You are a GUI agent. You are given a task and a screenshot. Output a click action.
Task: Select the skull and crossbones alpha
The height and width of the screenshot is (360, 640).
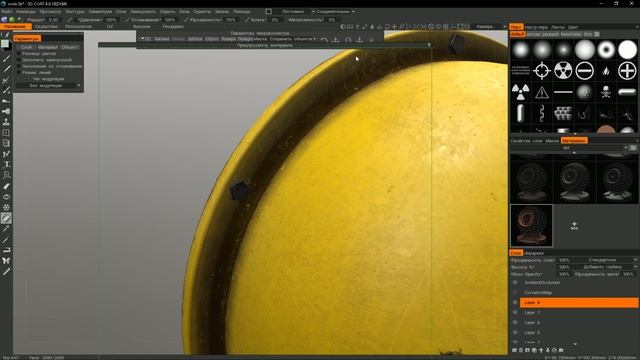click(x=606, y=92)
